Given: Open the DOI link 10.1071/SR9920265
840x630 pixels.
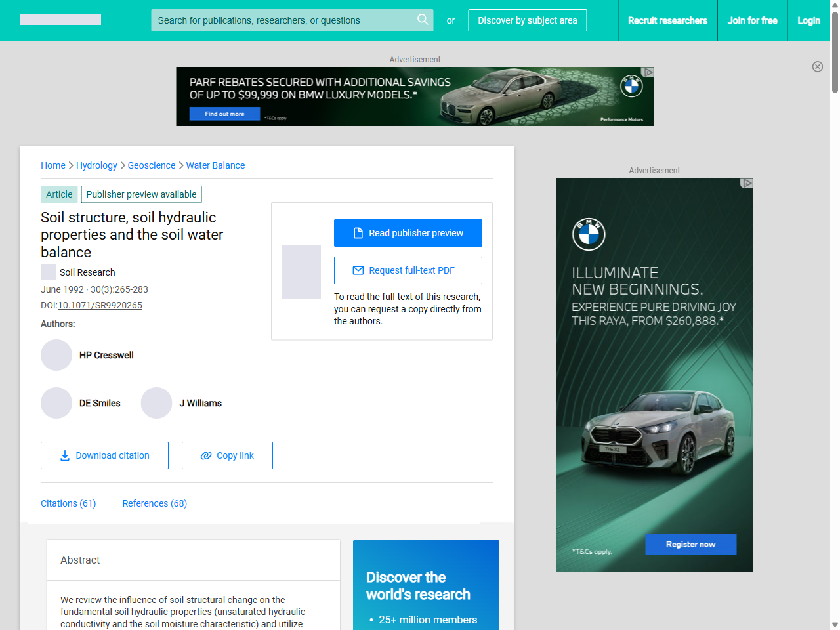Looking at the screenshot, I should (100, 305).
